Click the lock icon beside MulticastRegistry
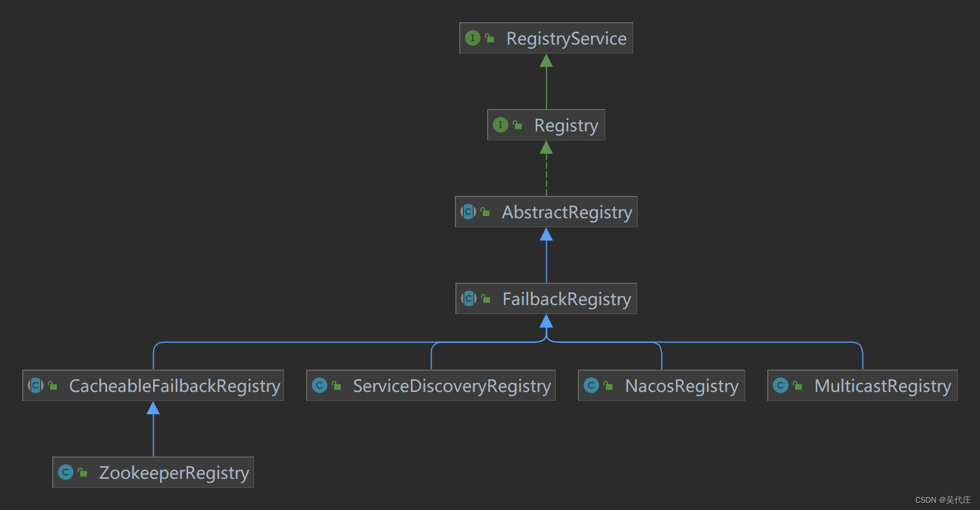 point(797,385)
